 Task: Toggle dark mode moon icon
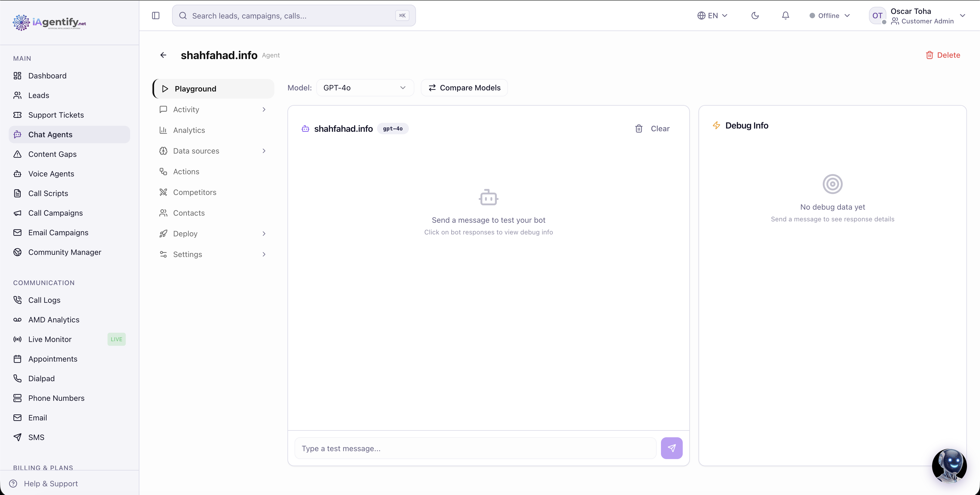(755, 16)
